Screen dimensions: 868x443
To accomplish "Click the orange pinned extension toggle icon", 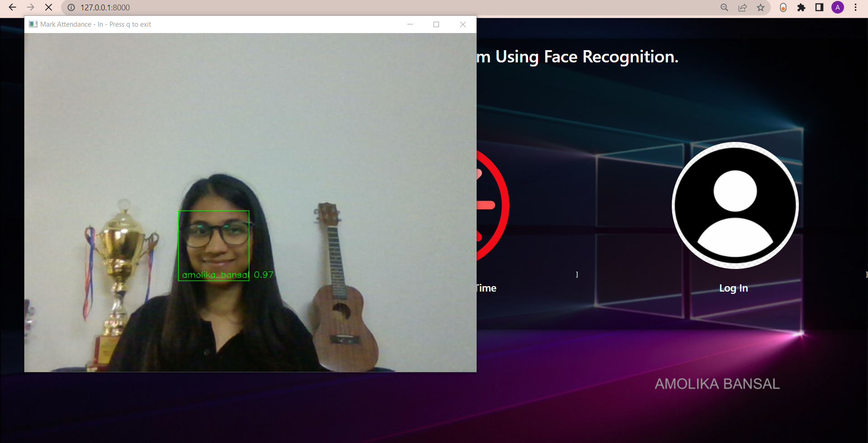I will [783, 8].
